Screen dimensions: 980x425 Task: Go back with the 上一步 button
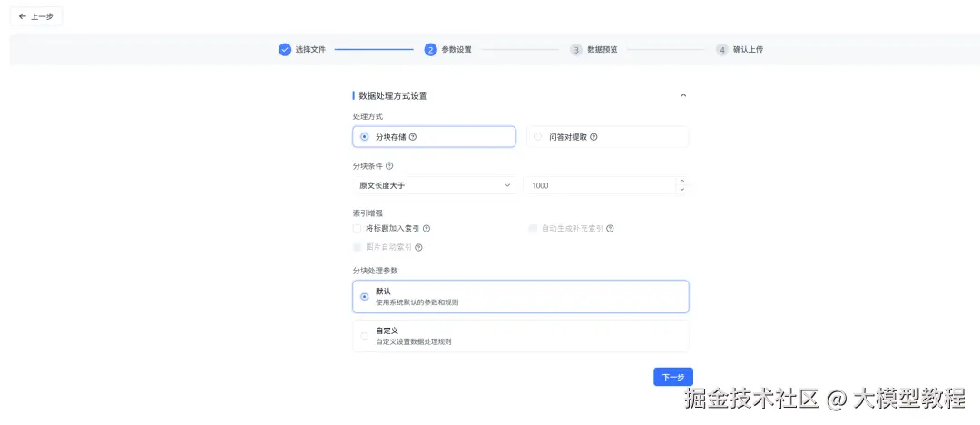point(36,16)
